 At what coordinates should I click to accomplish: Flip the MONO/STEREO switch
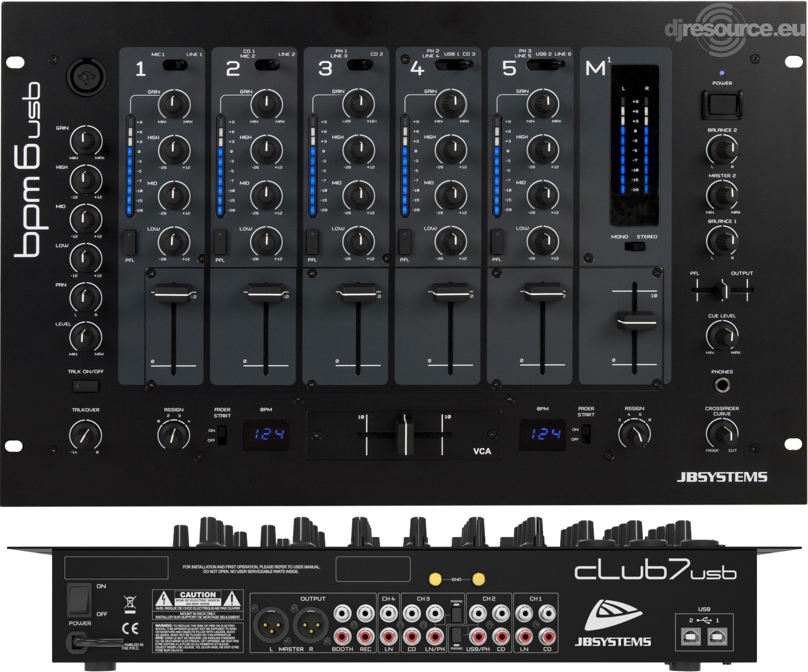(x=635, y=246)
